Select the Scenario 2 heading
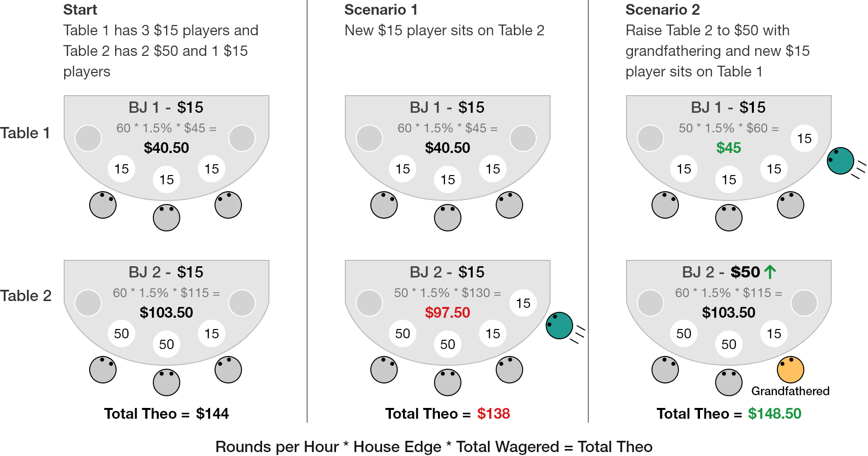 [663, 9]
